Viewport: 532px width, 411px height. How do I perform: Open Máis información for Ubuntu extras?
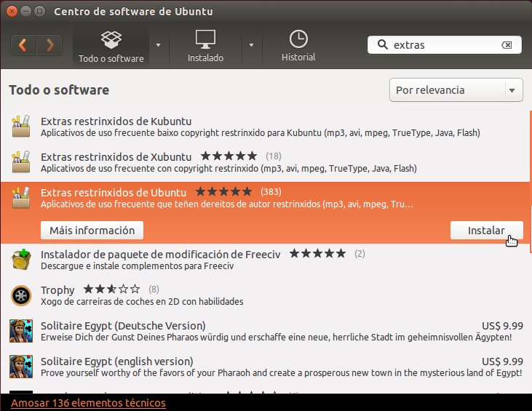pyautogui.click(x=92, y=231)
